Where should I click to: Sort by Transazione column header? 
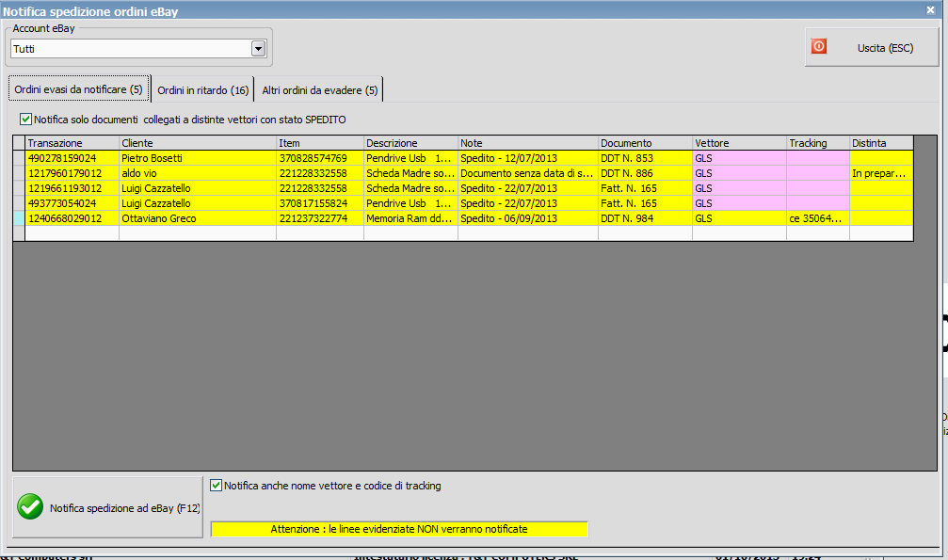coord(72,143)
